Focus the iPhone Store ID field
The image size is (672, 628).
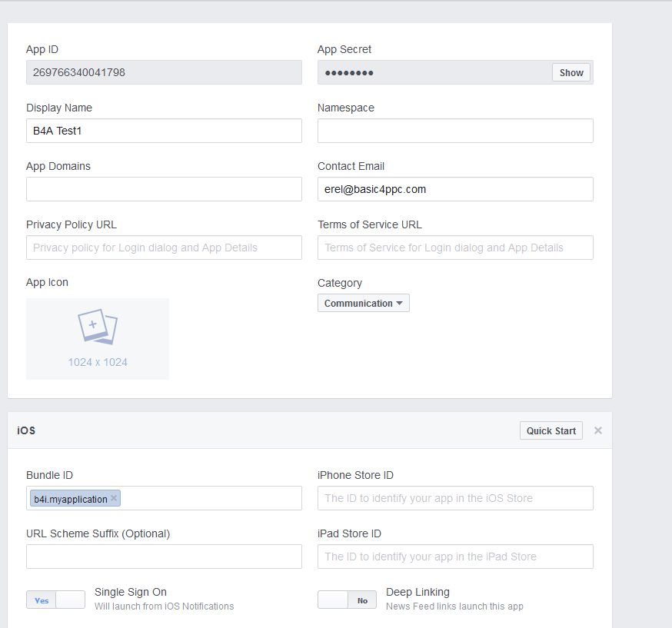[455, 498]
